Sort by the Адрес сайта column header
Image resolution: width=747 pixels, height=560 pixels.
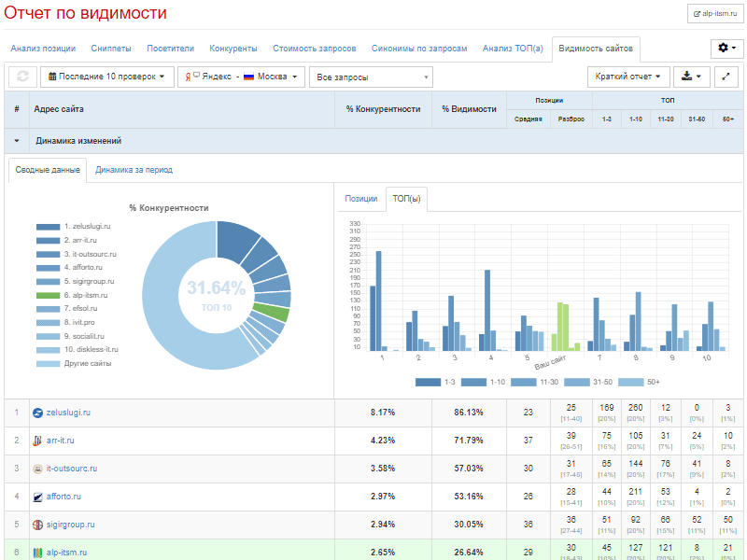tap(182, 109)
